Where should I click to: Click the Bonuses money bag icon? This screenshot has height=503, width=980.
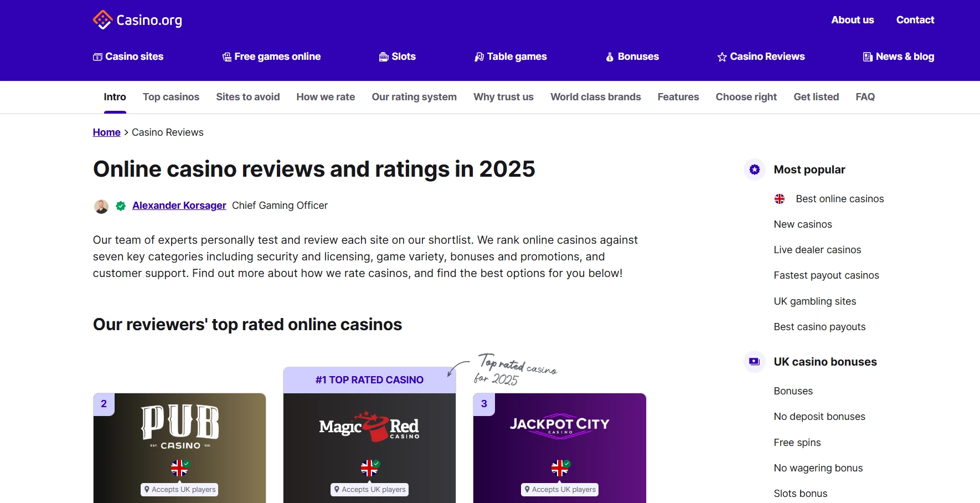[x=610, y=57]
